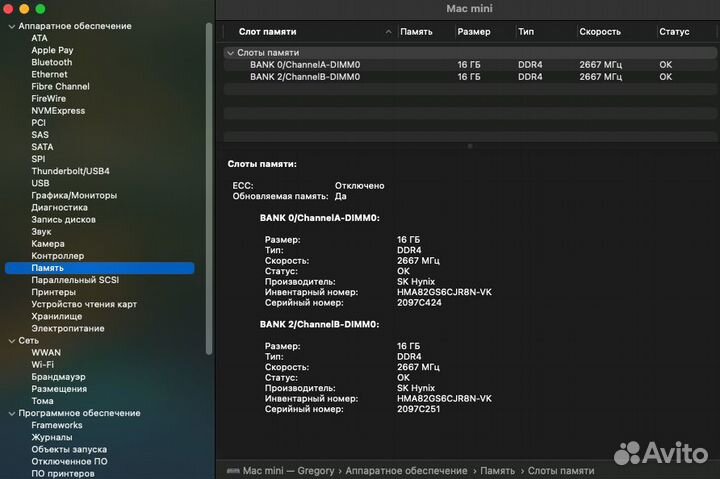Open Брандмауэр sidebar item
Viewport: 720px width, 479px height.
(58, 377)
